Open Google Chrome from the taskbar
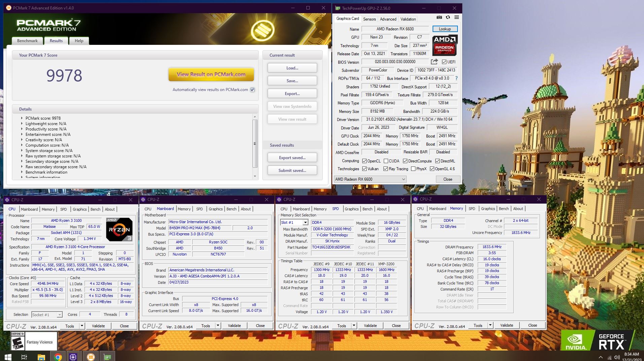Image resolution: width=644 pixels, height=361 pixels. [x=58, y=357]
